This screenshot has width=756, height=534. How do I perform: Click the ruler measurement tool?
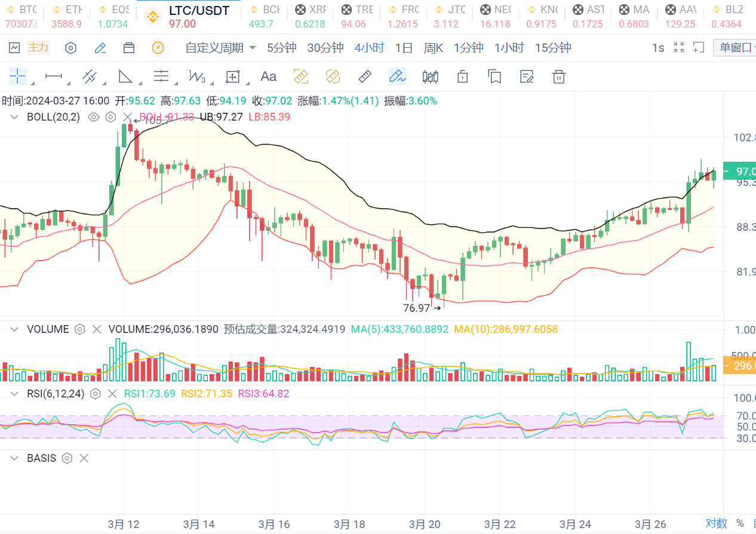(x=365, y=76)
